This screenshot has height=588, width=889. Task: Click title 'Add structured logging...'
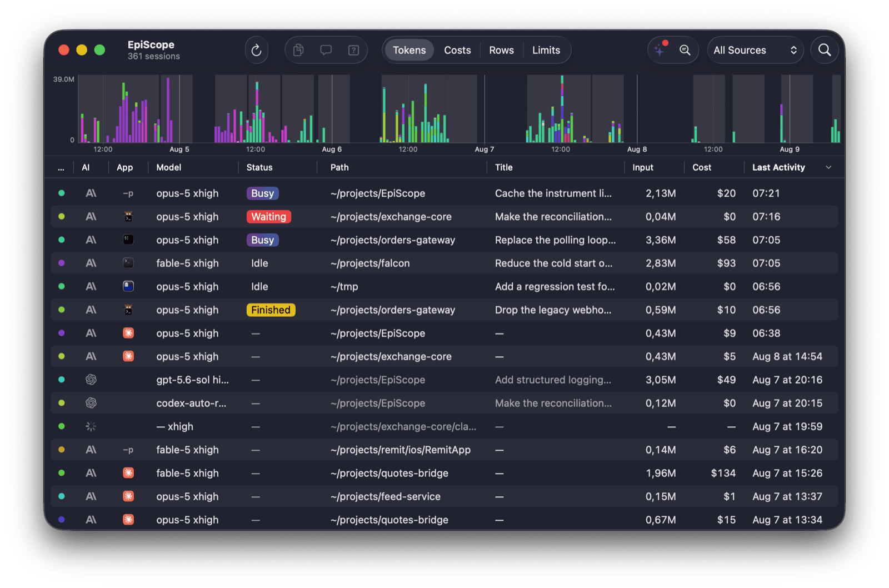coord(553,380)
